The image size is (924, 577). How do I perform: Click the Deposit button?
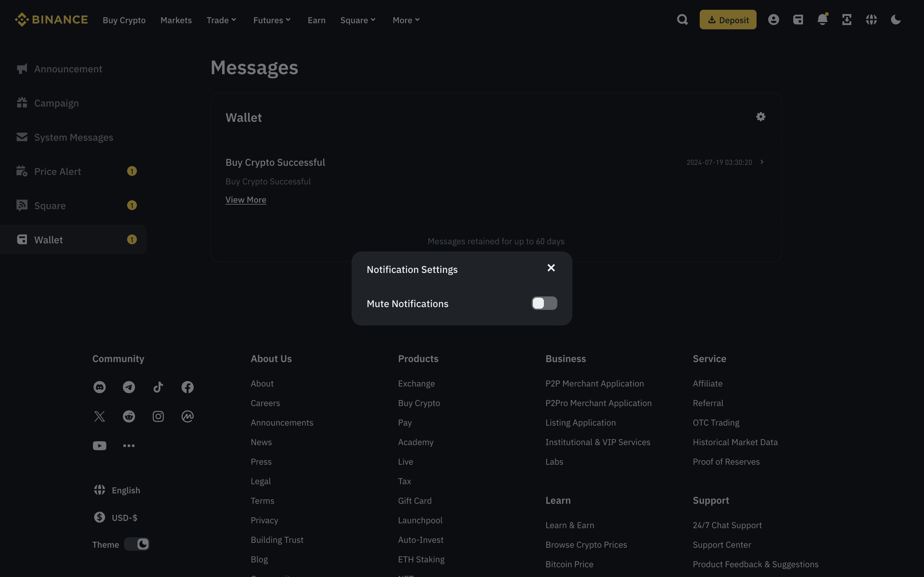click(728, 20)
